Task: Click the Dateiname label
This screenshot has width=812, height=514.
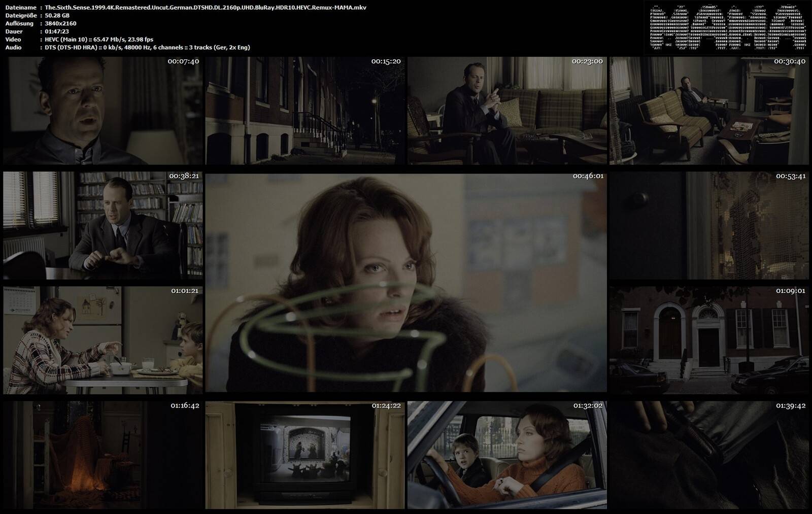Action: (x=21, y=8)
